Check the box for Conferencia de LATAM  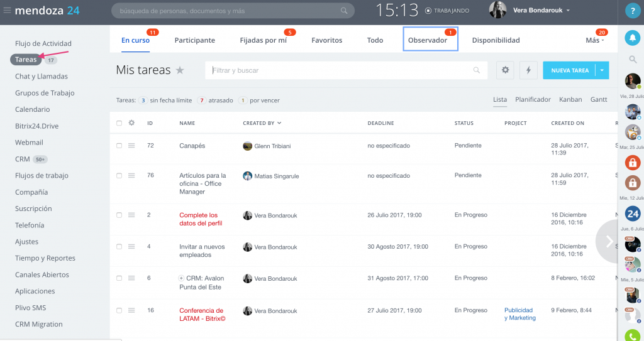(119, 311)
